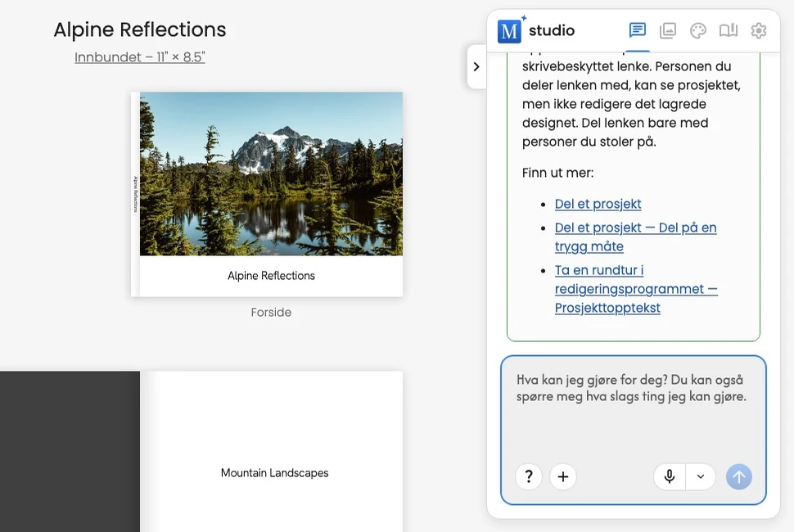The image size is (794, 532).
Task: Open the photos gallery tab icon
Action: click(667, 31)
